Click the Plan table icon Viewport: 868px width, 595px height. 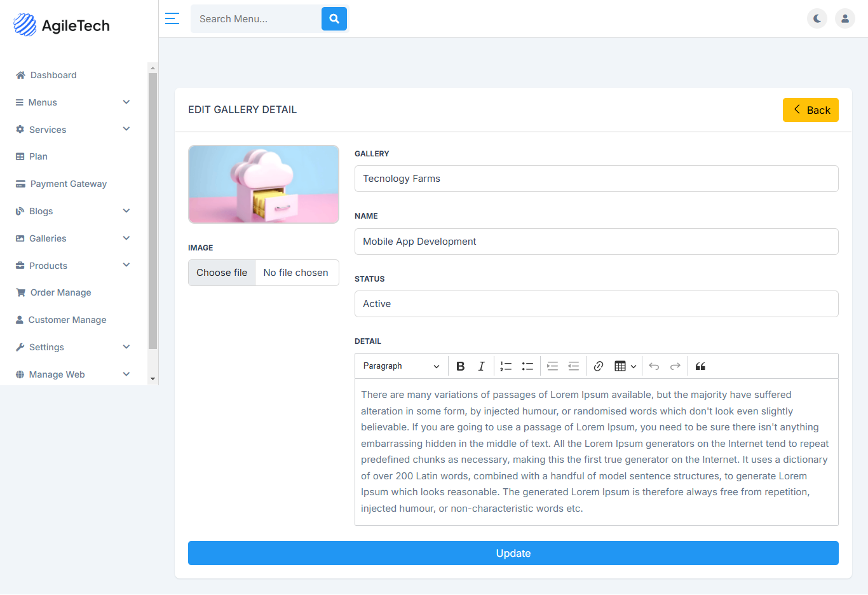[20, 156]
